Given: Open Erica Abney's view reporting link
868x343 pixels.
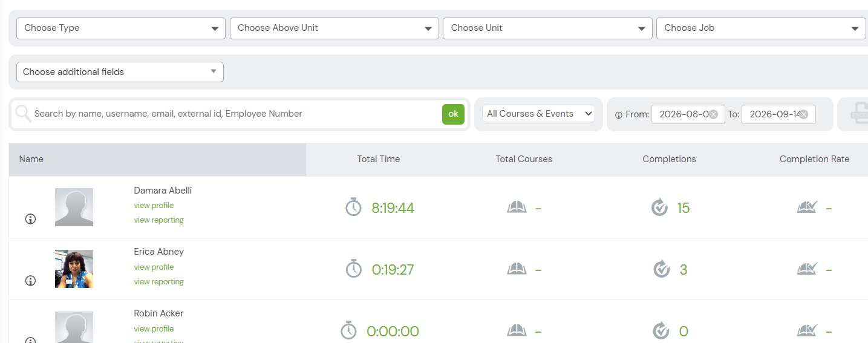Looking at the screenshot, I should pyautogui.click(x=158, y=282).
